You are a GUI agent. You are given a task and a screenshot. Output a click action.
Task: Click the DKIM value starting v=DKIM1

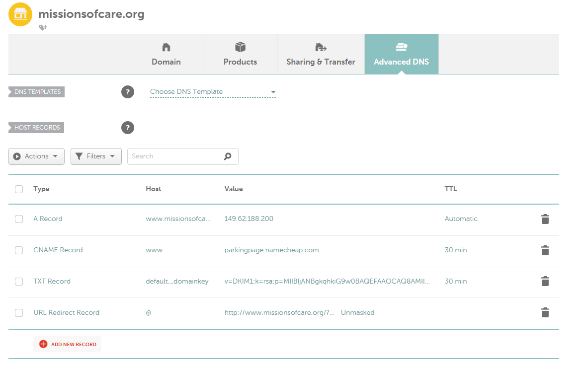(x=327, y=281)
